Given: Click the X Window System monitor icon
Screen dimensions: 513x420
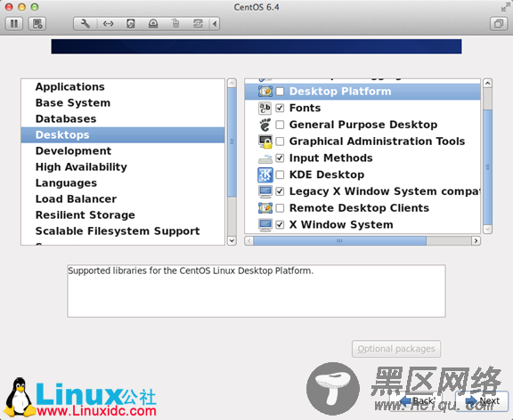Looking at the screenshot, I should point(265,225).
